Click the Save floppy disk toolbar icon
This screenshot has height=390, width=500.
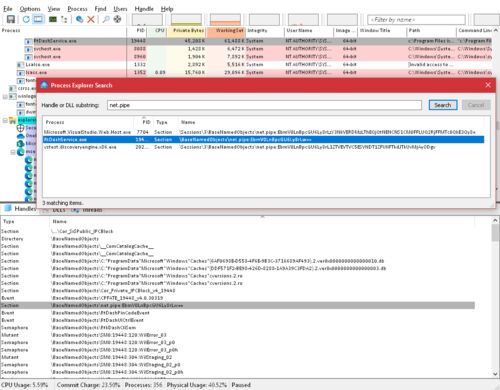pyautogui.click(x=11, y=19)
